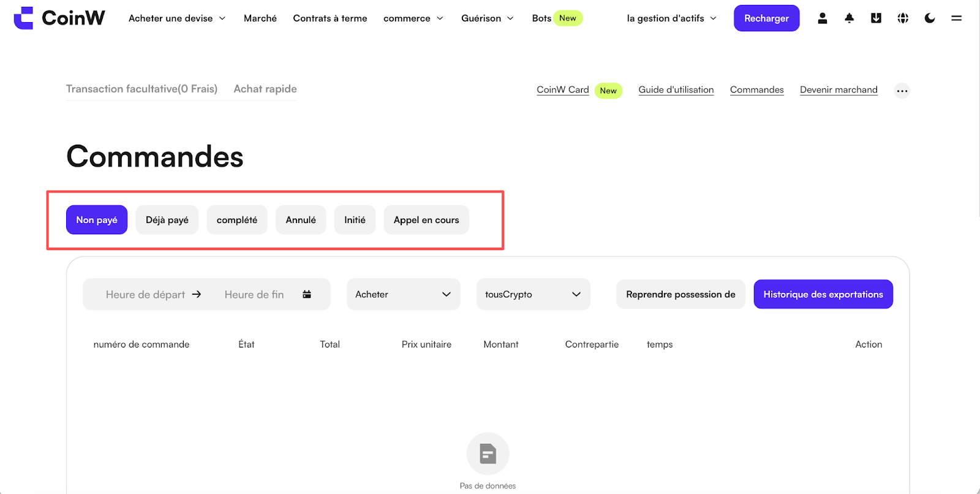This screenshot has width=980, height=494.
Task: Click numéro de commande column header
Action: tap(141, 344)
